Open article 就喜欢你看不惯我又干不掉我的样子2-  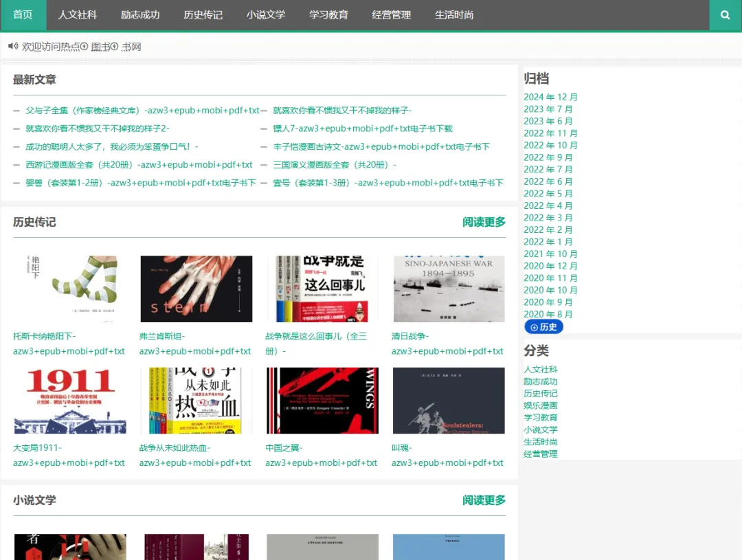point(98,128)
